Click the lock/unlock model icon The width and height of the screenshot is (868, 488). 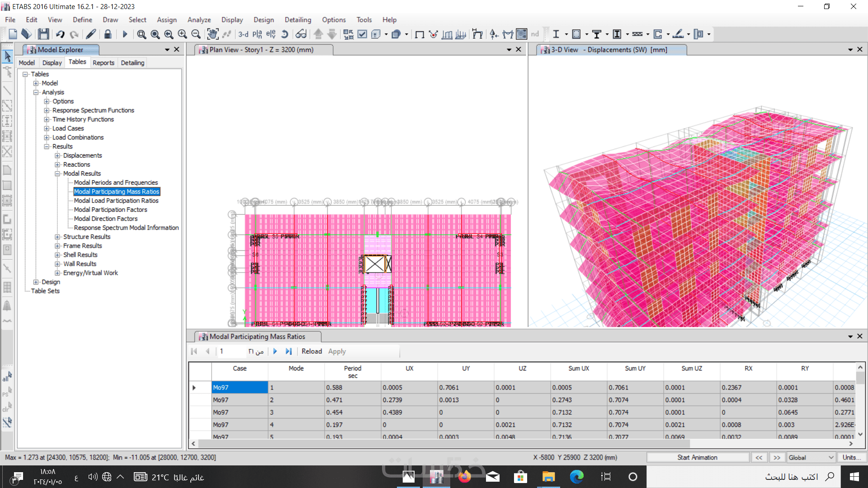click(108, 34)
